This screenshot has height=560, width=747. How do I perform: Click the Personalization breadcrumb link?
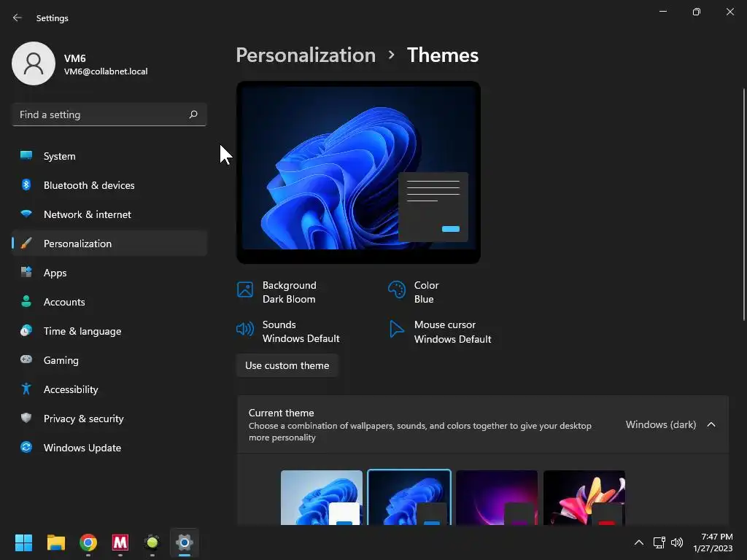pos(306,55)
